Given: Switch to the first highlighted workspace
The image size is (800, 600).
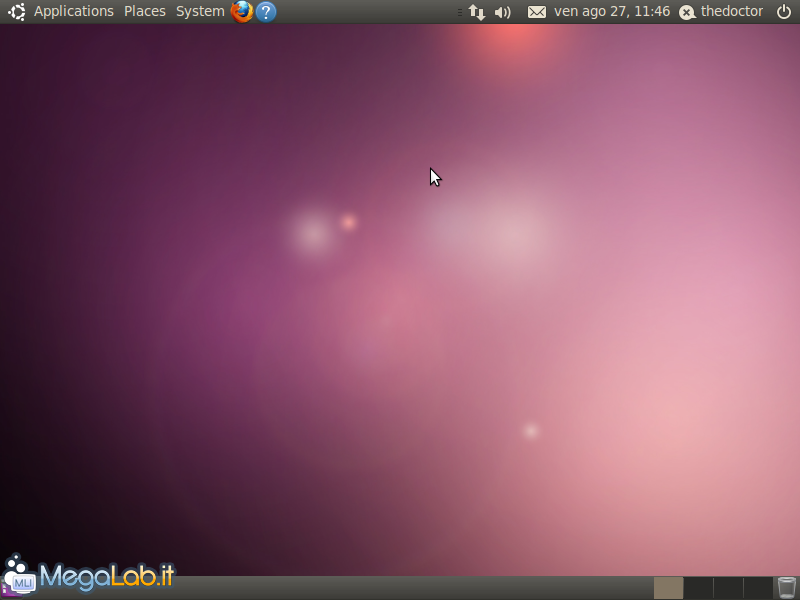Looking at the screenshot, I should tap(668, 588).
